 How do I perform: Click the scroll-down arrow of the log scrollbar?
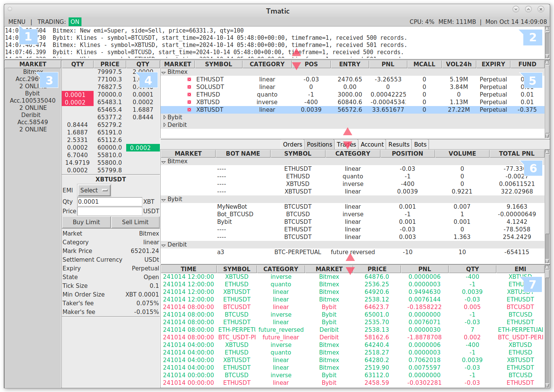547,56
